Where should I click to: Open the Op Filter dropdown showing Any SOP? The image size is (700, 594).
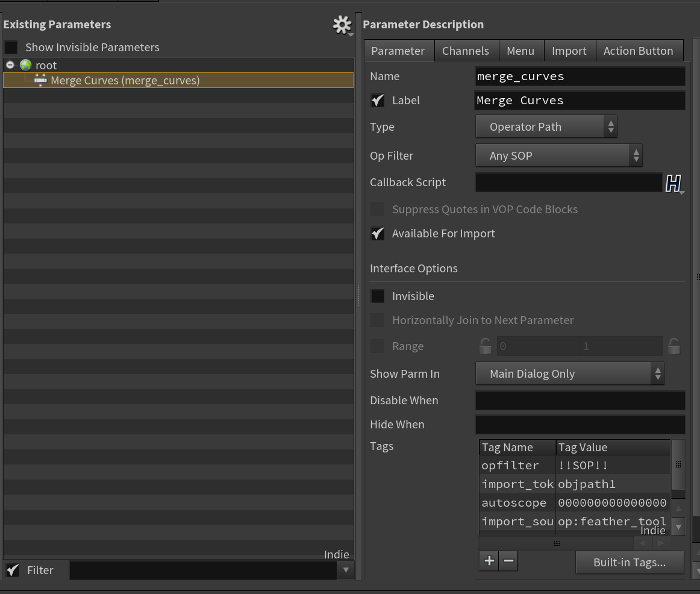(x=559, y=156)
